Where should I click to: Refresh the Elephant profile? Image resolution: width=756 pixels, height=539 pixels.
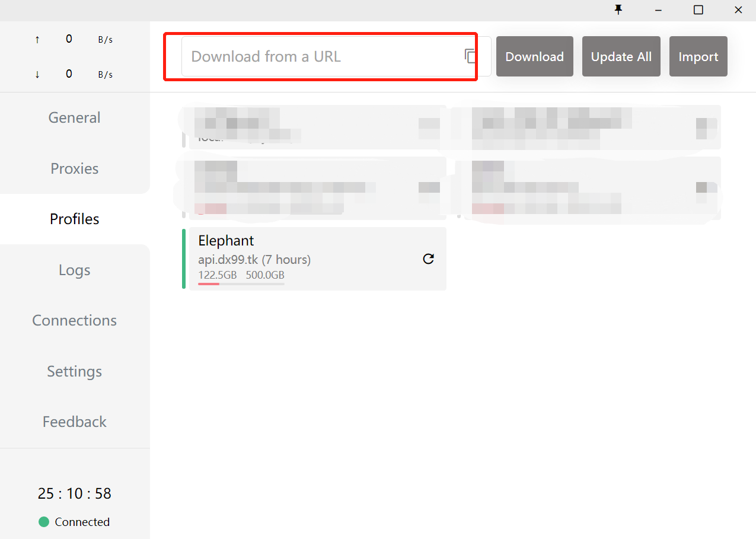428,259
